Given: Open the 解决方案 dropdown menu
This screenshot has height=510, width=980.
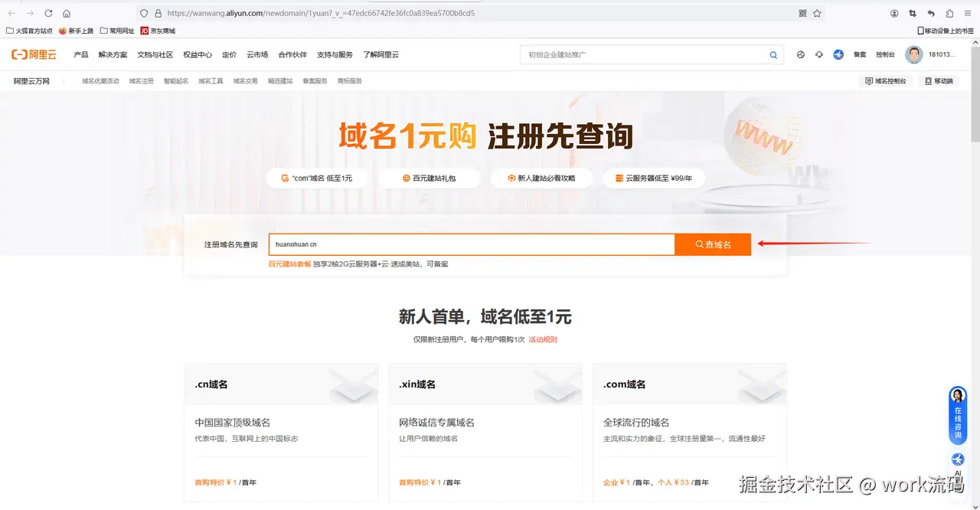Looking at the screenshot, I should pos(113,54).
